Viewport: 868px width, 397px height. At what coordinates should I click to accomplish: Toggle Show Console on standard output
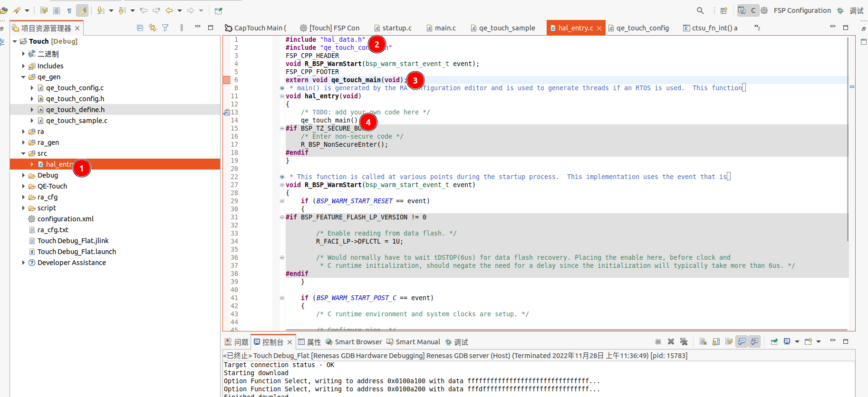(742, 341)
